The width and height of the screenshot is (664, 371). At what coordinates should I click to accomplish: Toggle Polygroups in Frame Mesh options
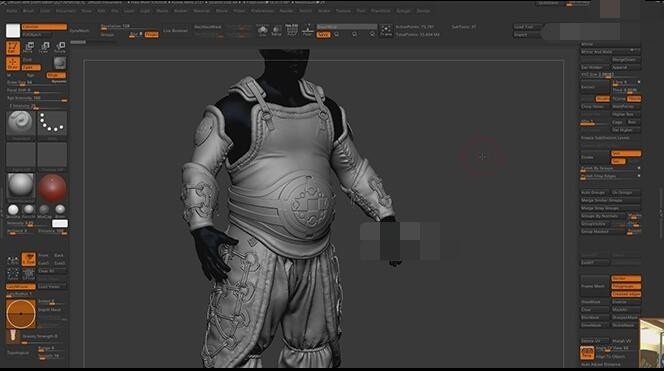point(626,286)
